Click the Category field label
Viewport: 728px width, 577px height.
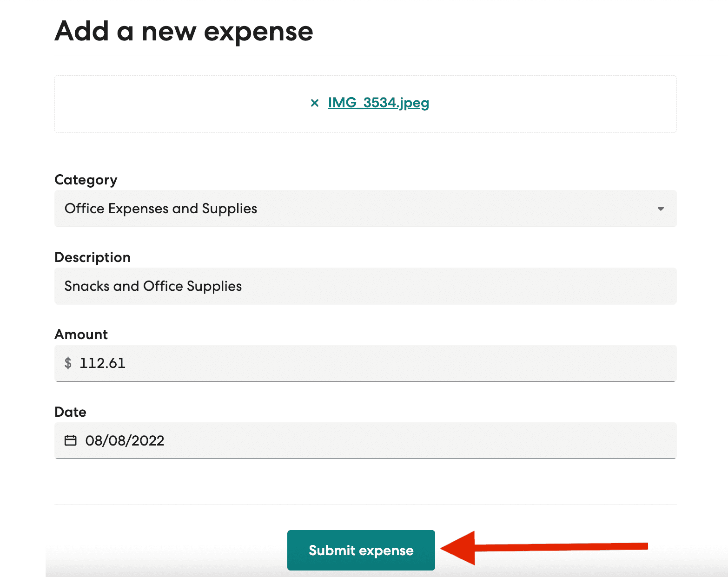(x=86, y=180)
